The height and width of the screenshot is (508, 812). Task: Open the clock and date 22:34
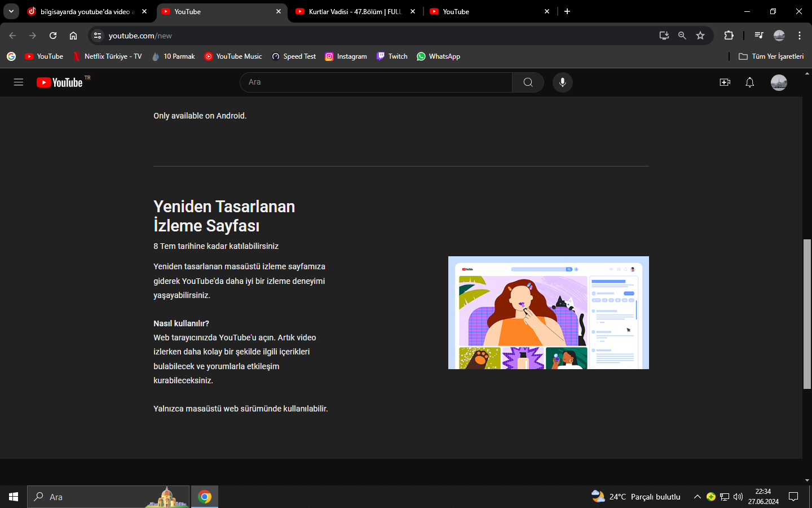point(764,497)
